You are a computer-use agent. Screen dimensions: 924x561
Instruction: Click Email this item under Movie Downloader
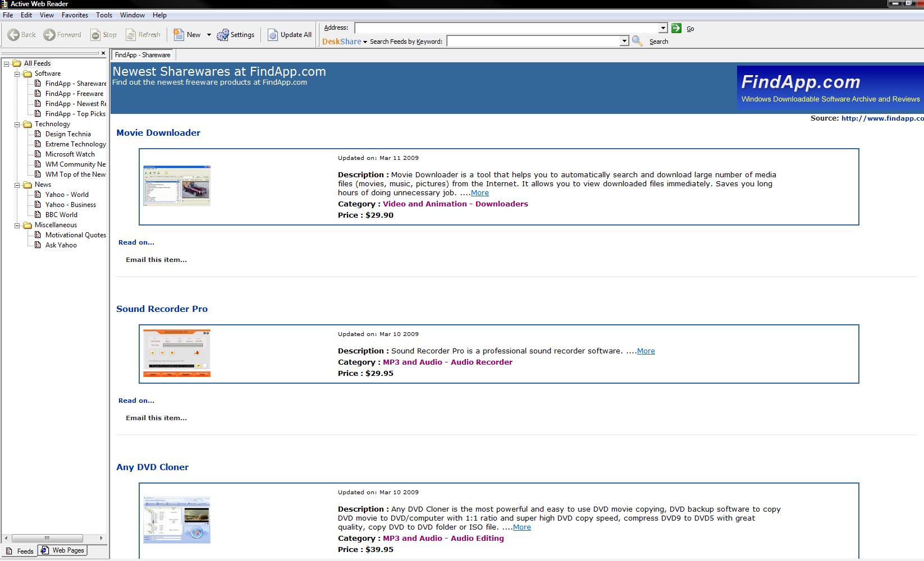[156, 260]
